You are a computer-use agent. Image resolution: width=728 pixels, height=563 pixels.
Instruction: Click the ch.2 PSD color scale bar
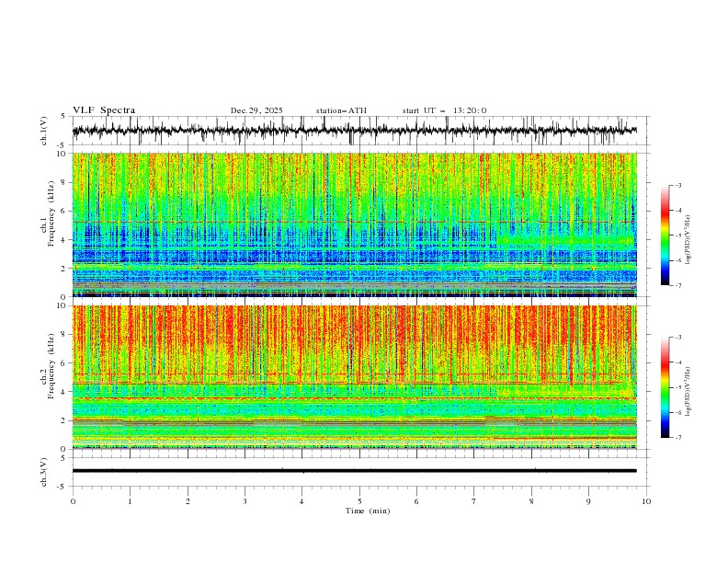click(x=665, y=387)
